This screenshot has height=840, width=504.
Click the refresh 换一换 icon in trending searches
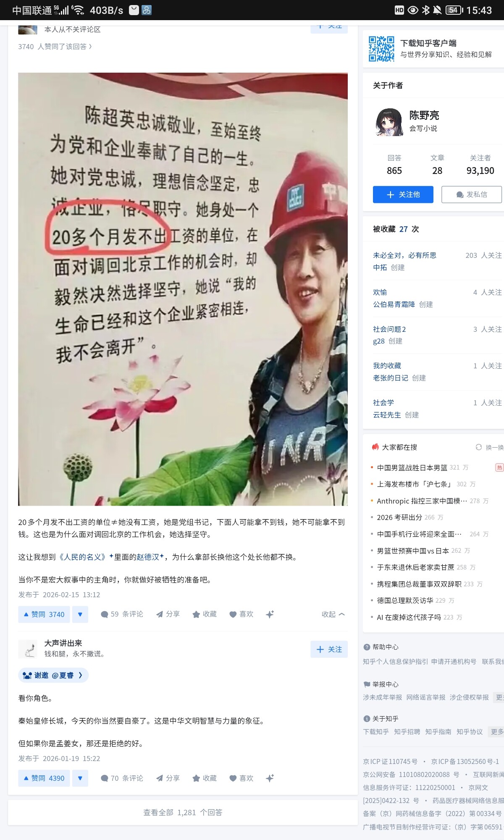tap(479, 447)
